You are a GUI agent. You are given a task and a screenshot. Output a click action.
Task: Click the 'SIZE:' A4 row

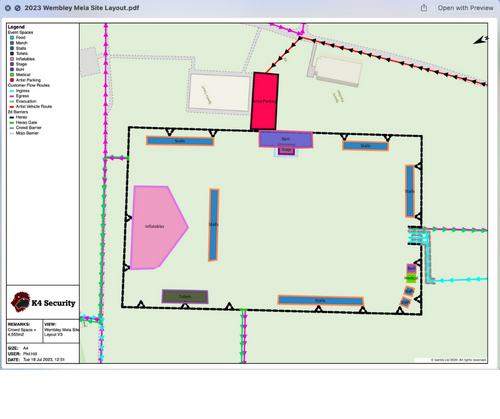[18, 348]
